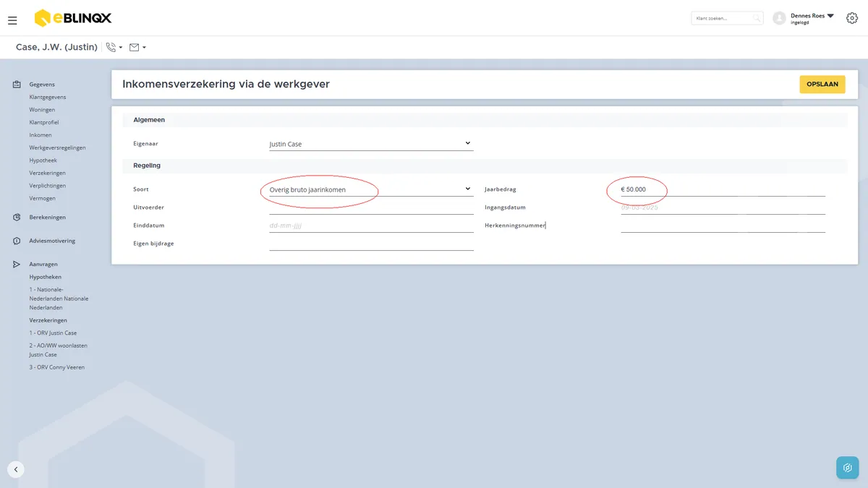Open the Aanvragen section
Viewport: 868px width, 488px height.
click(x=43, y=265)
